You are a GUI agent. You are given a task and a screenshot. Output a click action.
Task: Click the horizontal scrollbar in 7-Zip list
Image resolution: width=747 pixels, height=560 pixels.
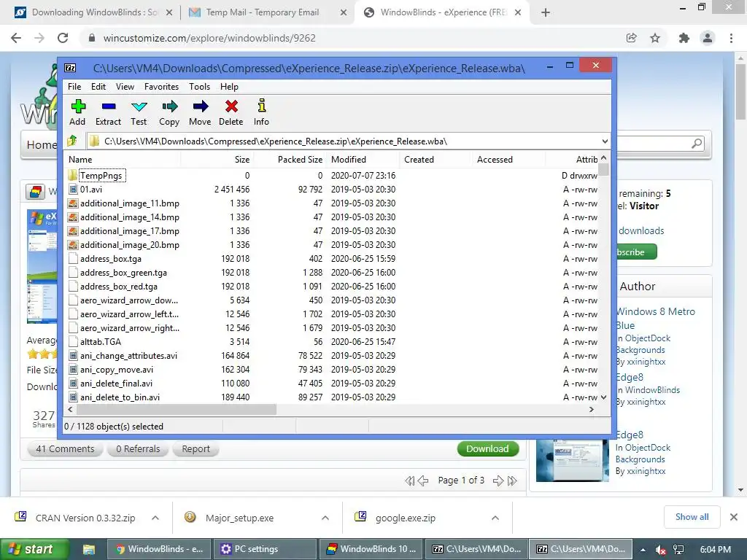[x=177, y=410]
